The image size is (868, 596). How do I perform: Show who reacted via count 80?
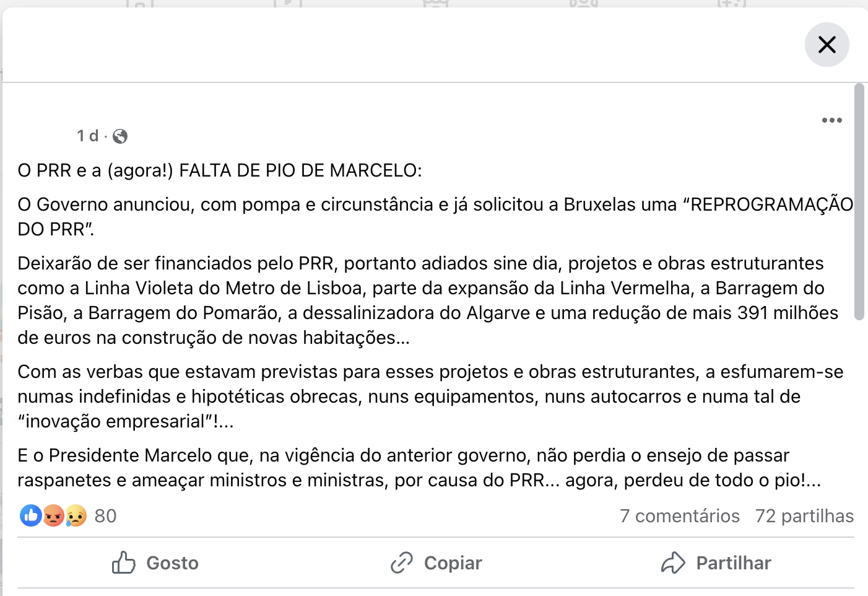pyautogui.click(x=105, y=515)
